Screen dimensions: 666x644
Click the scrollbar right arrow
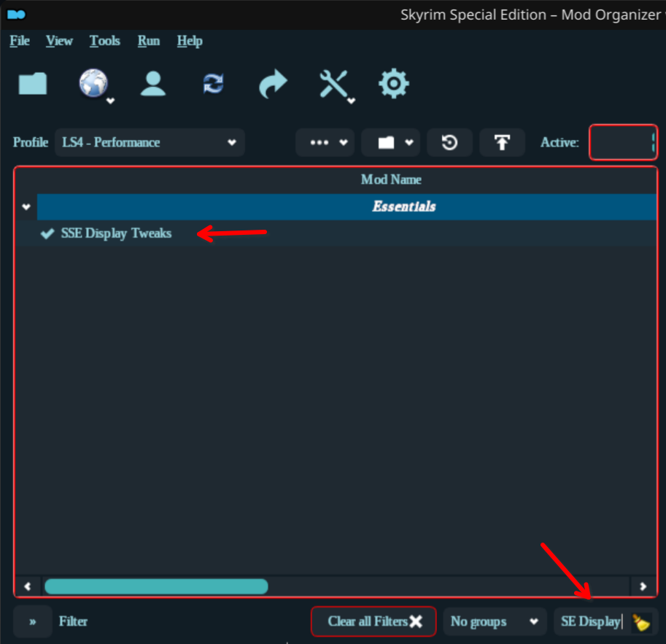[643, 586]
